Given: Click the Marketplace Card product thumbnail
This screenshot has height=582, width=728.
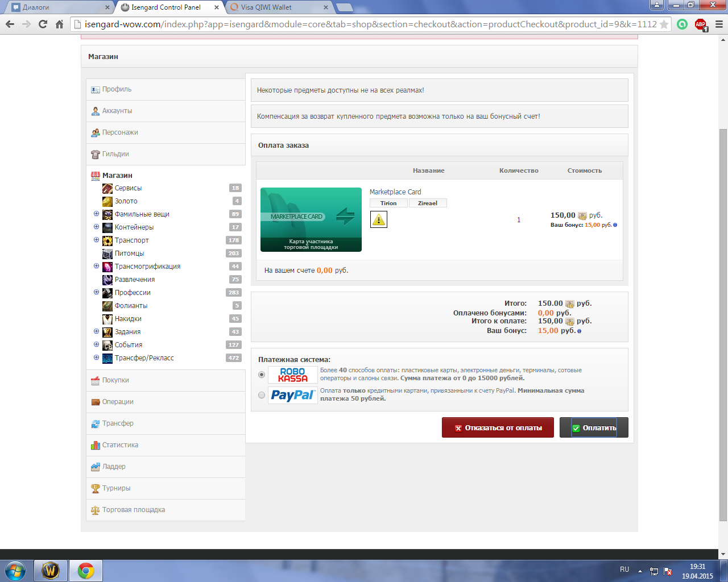Looking at the screenshot, I should (311, 219).
